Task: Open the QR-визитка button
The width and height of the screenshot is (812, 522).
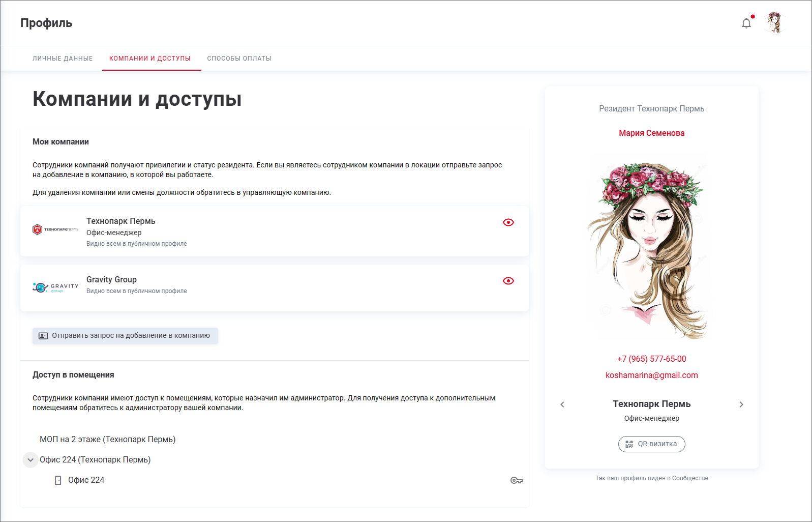Action: 651,444
